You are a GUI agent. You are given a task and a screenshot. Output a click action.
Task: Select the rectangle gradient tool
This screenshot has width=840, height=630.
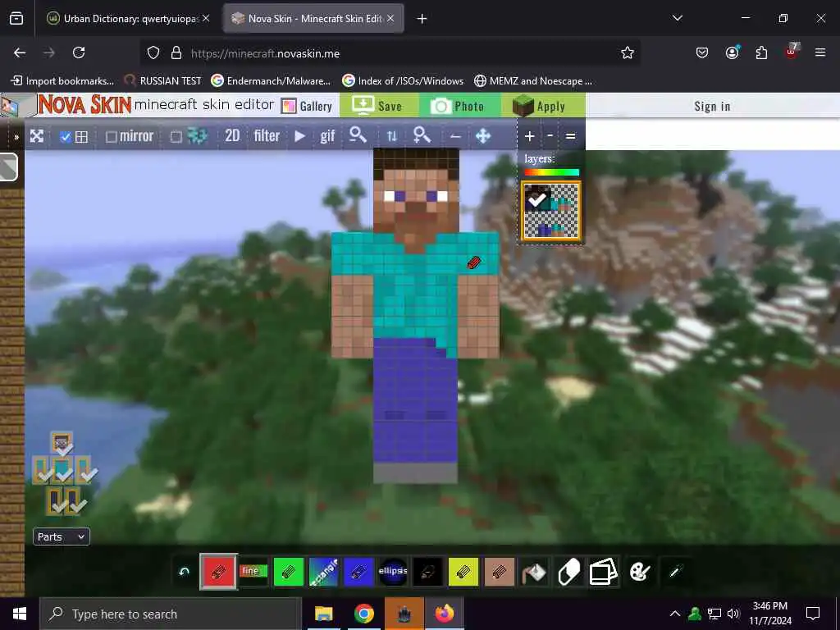click(x=323, y=572)
